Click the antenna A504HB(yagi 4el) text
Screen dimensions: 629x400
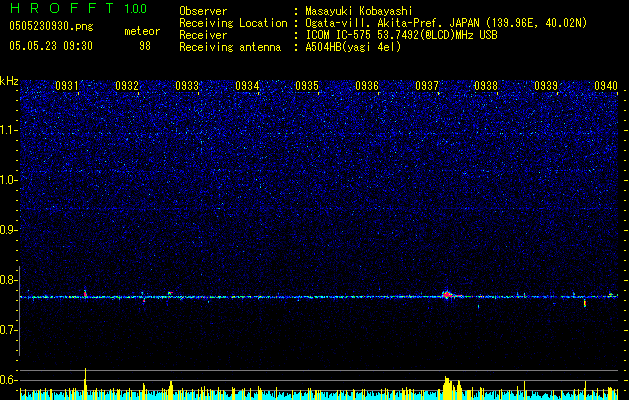click(x=353, y=47)
